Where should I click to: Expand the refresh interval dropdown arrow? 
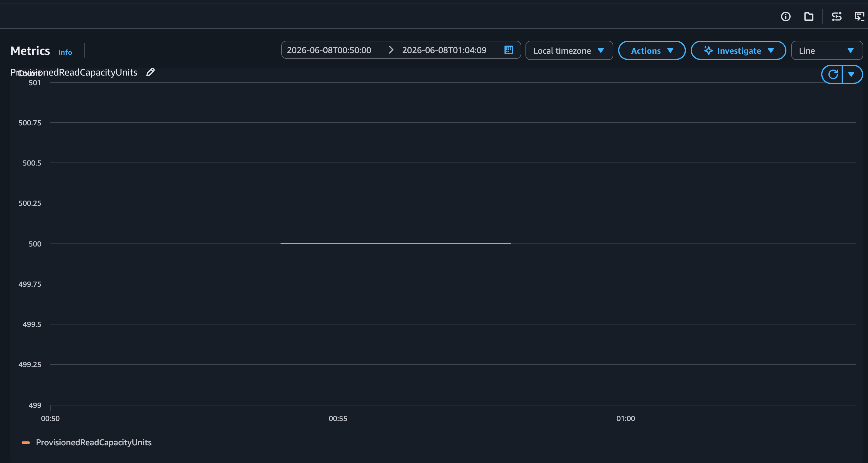[852, 74]
